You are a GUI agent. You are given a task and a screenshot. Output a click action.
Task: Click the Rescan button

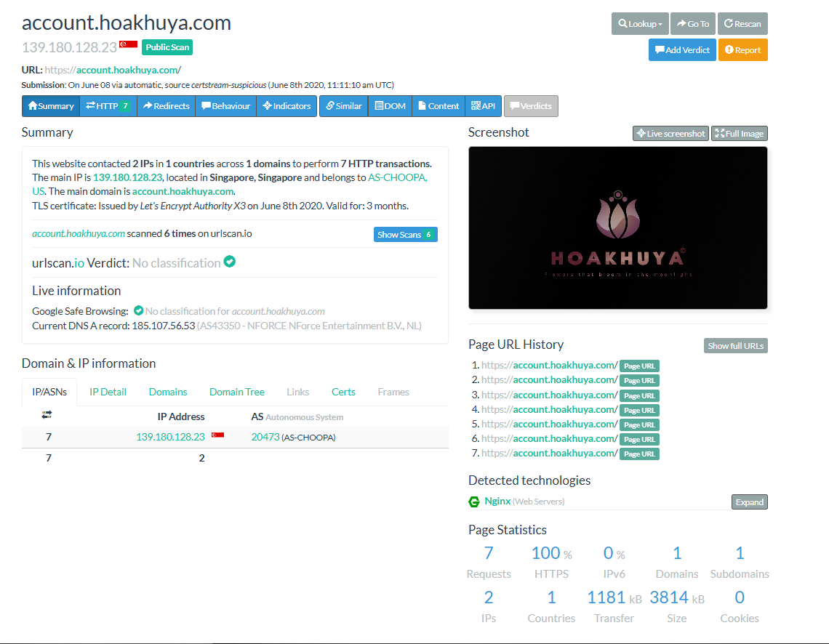pyautogui.click(x=742, y=24)
